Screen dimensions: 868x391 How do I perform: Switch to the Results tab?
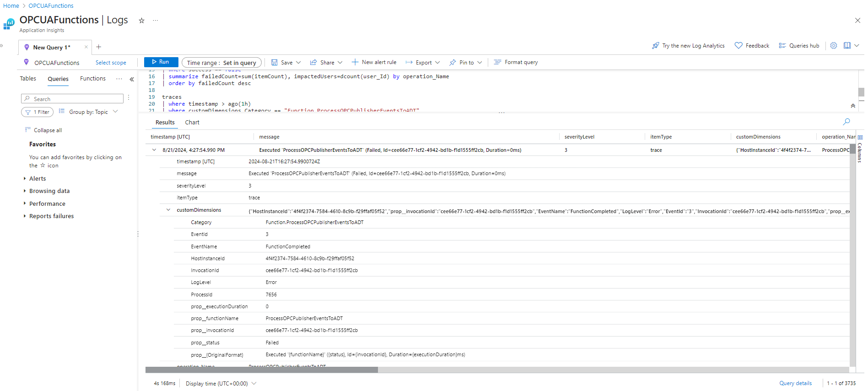click(165, 123)
